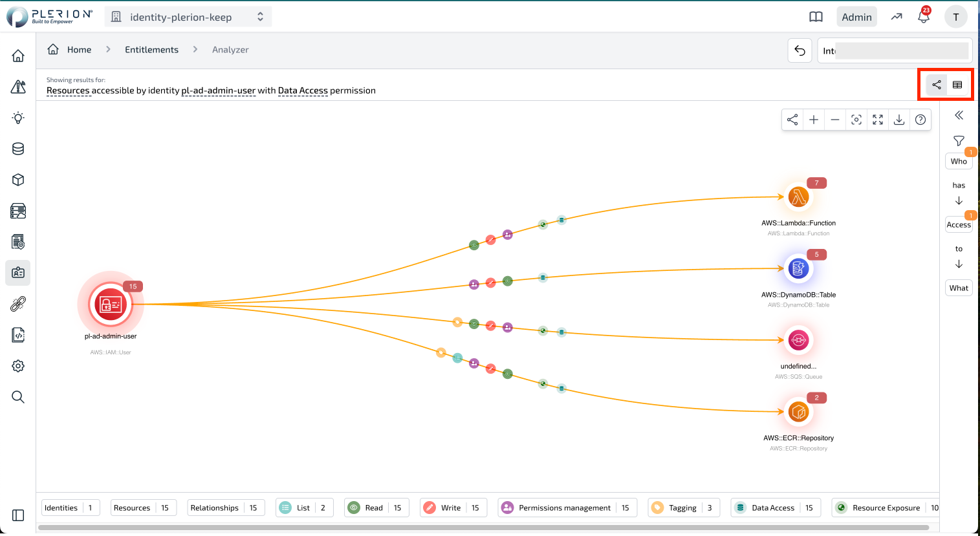Zoom in with the plus button
The image size is (980, 536).
click(x=814, y=120)
